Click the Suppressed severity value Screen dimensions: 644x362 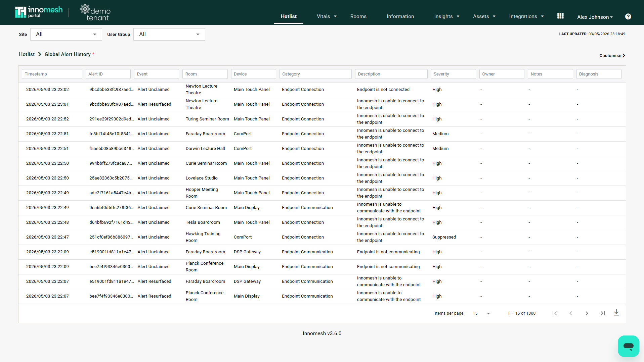[x=444, y=237]
